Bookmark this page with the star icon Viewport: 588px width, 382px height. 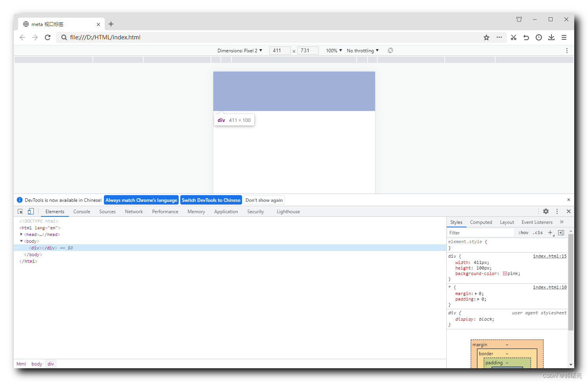pos(486,37)
